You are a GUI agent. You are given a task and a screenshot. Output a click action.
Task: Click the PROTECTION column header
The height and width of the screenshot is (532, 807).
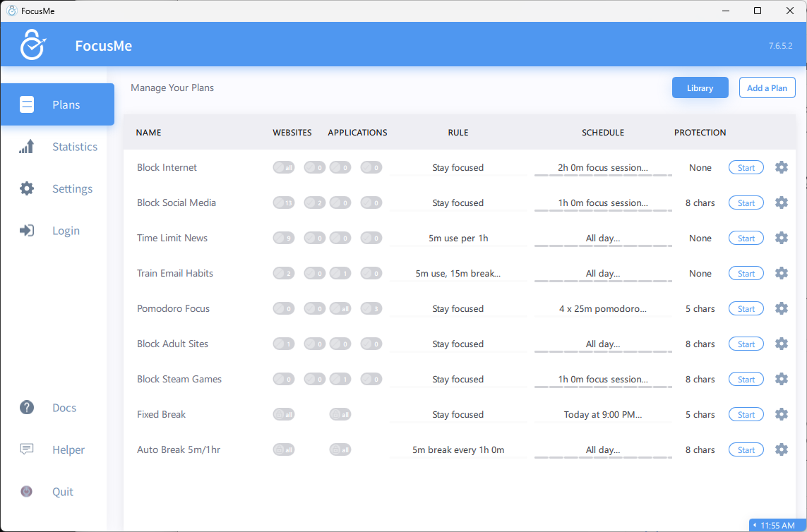700,132
